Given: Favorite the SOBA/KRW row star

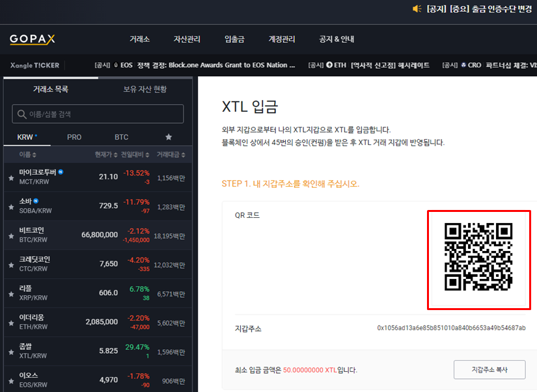Looking at the screenshot, I should [x=11, y=207].
